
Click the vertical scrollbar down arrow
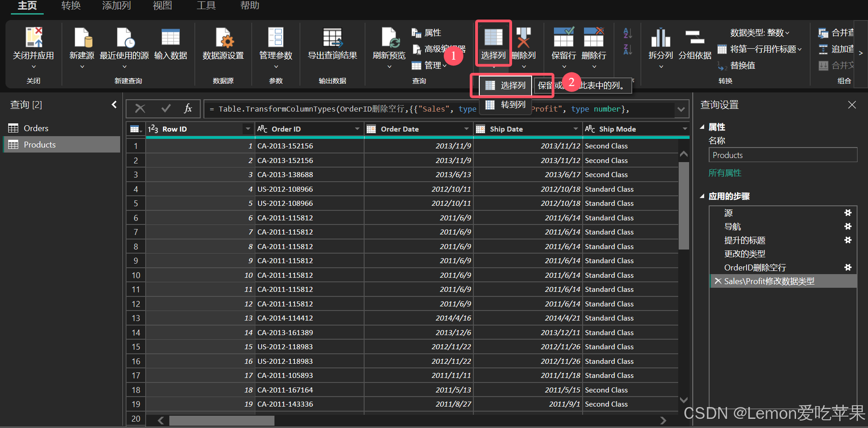pyautogui.click(x=684, y=400)
